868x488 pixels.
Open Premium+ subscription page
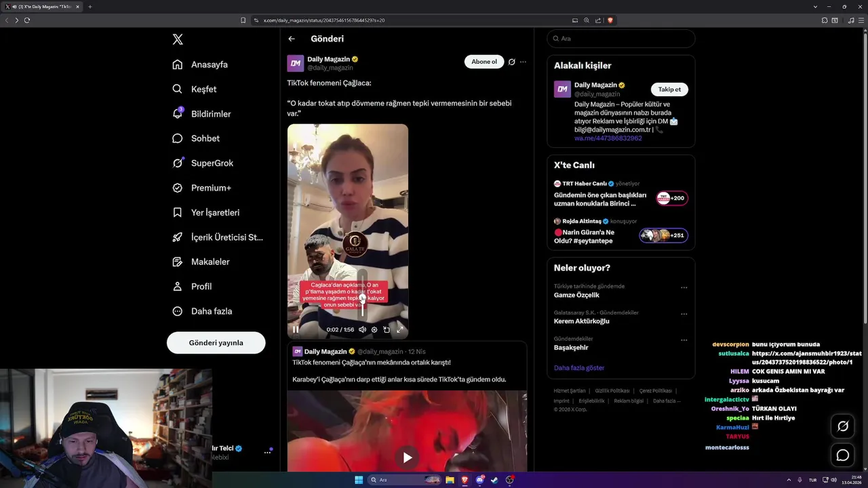(201, 188)
